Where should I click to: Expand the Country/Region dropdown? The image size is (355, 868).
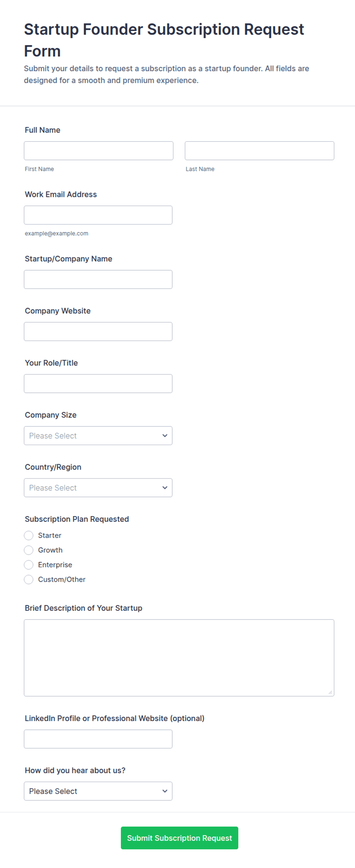pyautogui.click(x=98, y=488)
